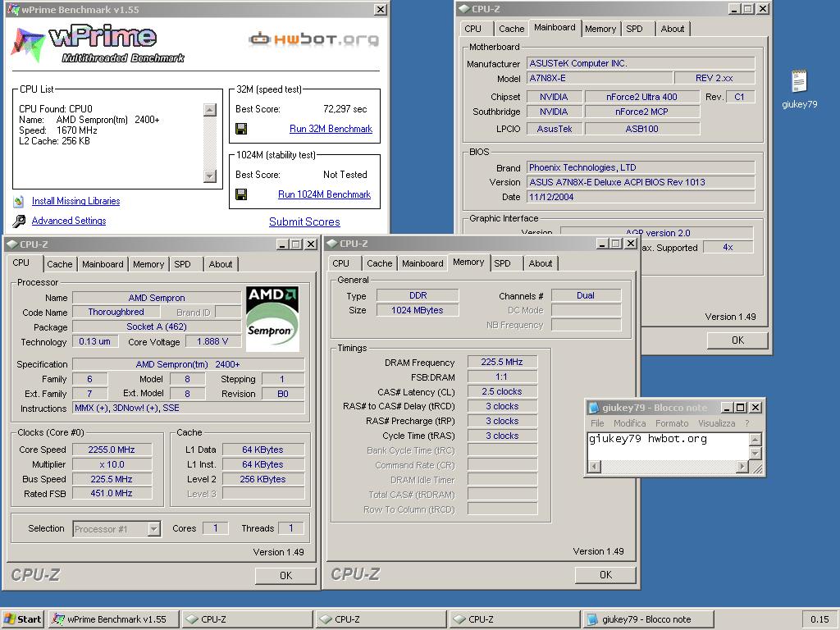Click the Code Name Thoroughbred field
The height and width of the screenshot is (630, 840).
click(116, 312)
